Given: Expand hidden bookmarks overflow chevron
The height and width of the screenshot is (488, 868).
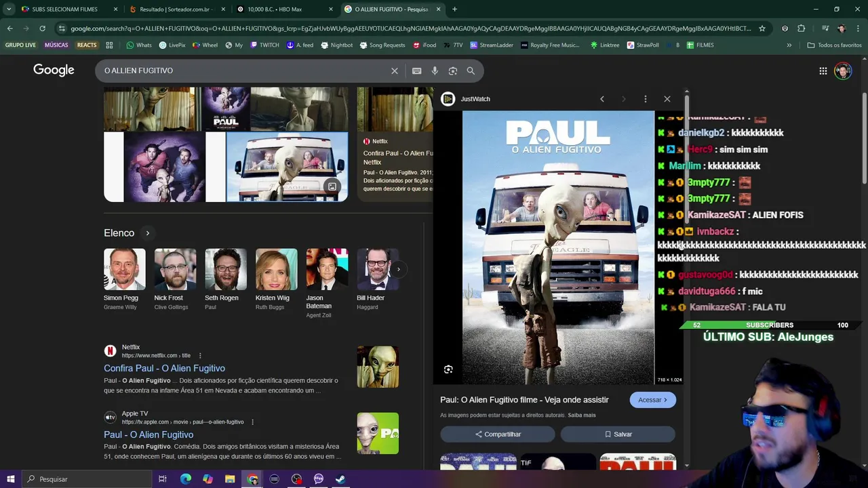Looking at the screenshot, I should click(789, 45).
